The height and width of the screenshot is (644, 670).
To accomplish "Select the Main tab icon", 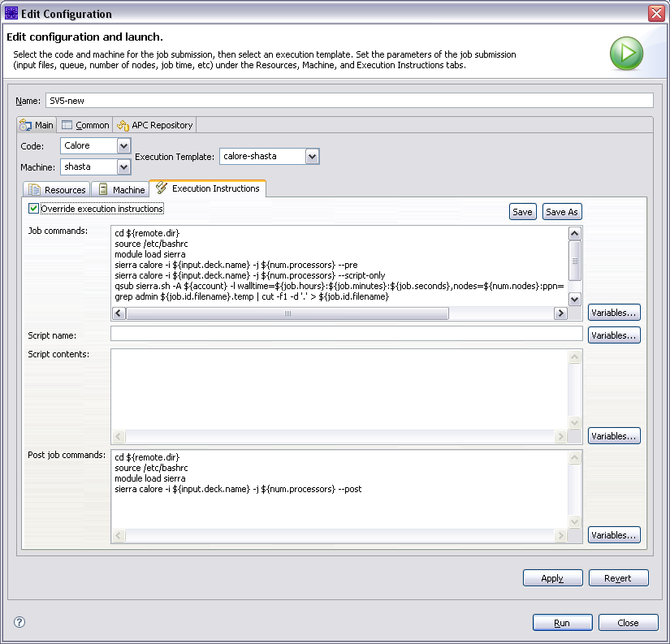I will tap(25, 124).
